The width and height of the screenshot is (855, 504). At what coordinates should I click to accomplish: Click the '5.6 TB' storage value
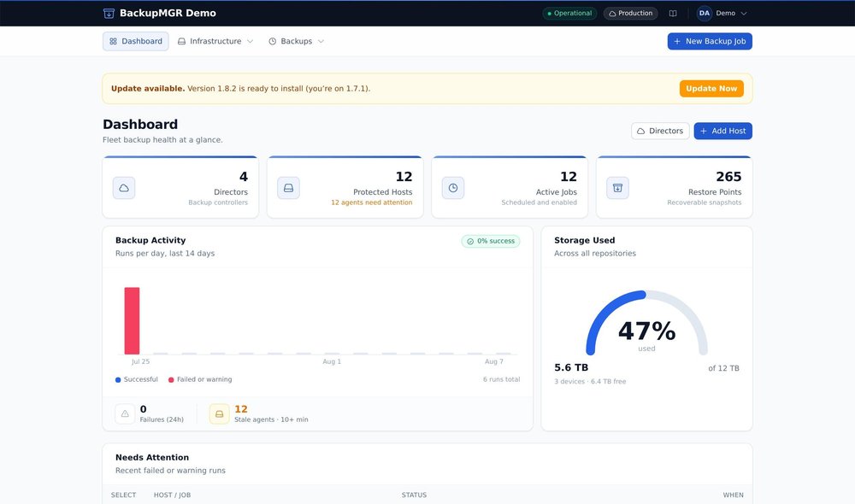click(571, 368)
